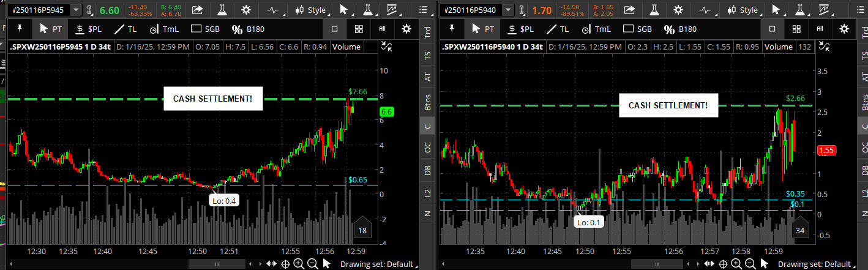The image size is (868, 270).
Task: Open Studies flask icon in left chart
Action: (222, 10)
